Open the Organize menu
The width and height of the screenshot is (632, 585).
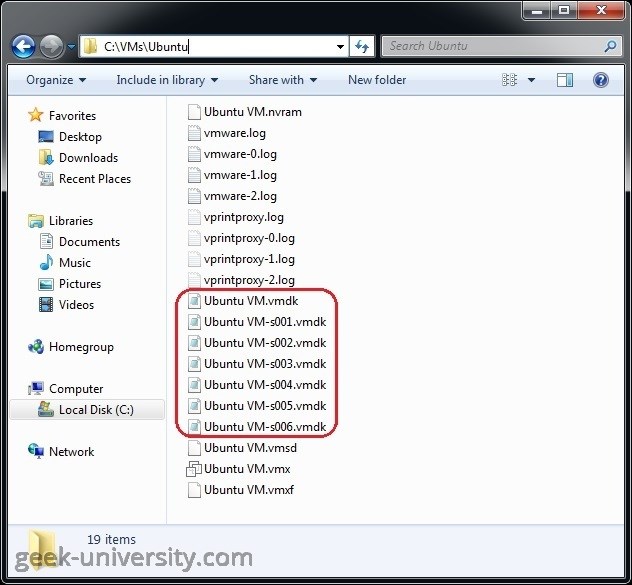pyautogui.click(x=56, y=80)
